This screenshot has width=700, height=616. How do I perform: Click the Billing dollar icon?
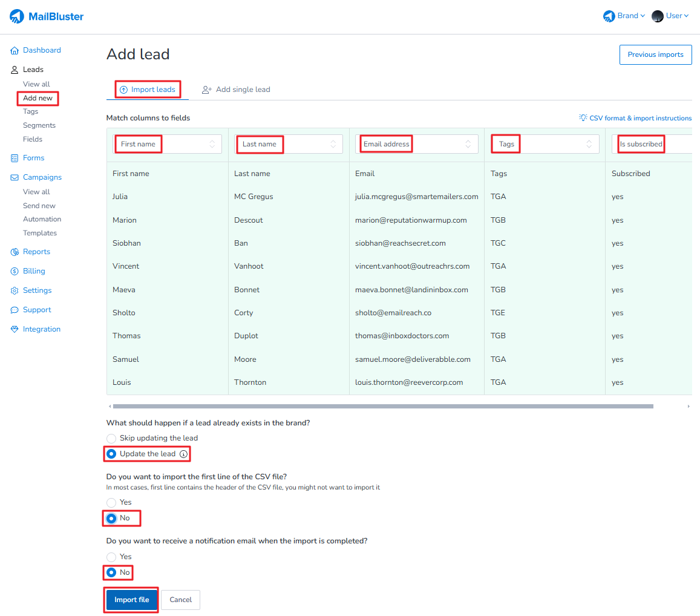pos(15,271)
